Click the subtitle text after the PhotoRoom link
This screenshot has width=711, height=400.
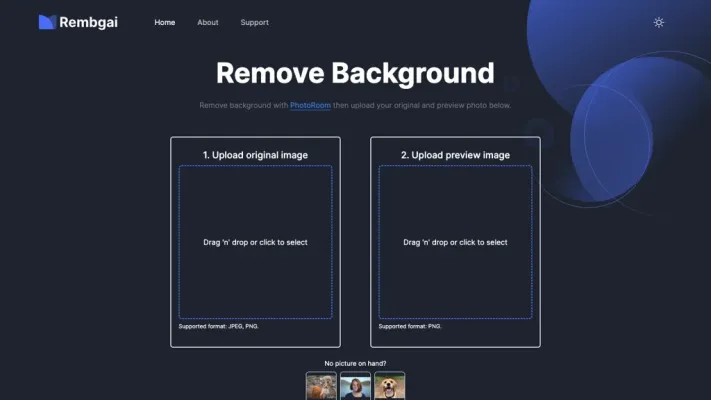pos(422,105)
